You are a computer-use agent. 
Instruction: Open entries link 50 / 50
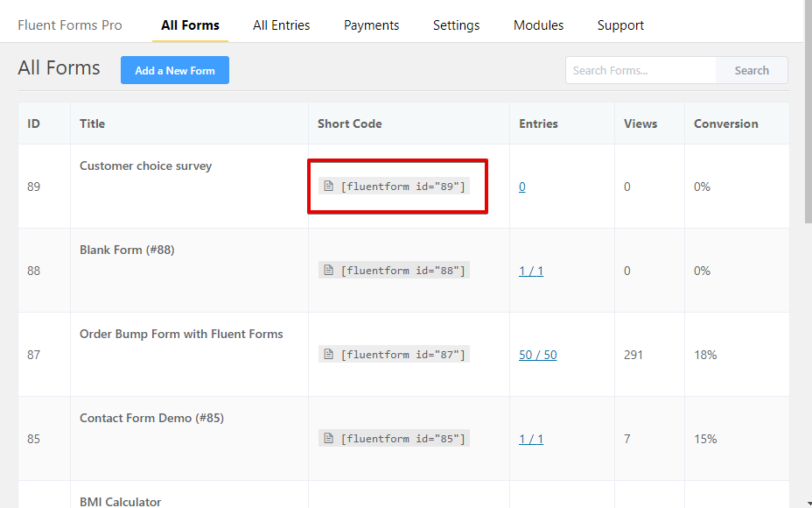tap(537, 355)
